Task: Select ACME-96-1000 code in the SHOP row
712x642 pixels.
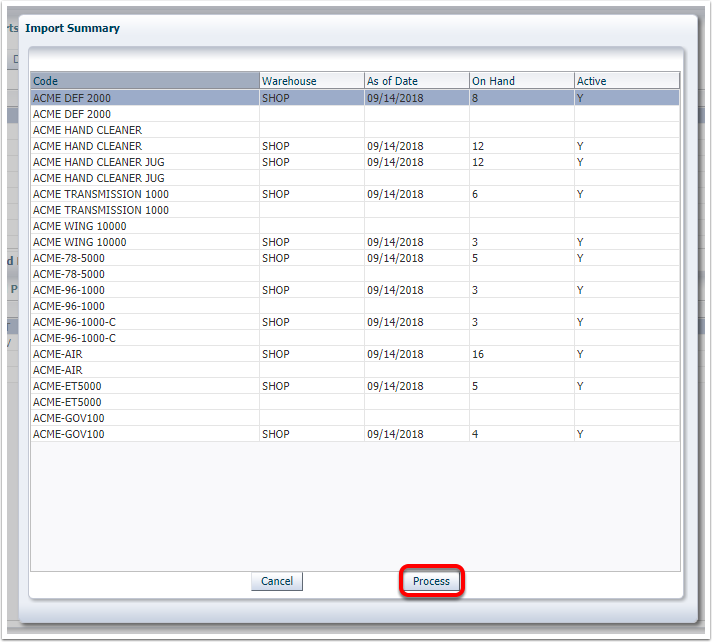Action: click(x=145, y=290)
